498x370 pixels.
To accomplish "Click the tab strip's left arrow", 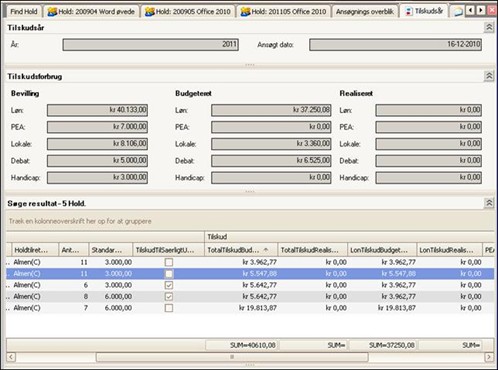I will (470, 10).
